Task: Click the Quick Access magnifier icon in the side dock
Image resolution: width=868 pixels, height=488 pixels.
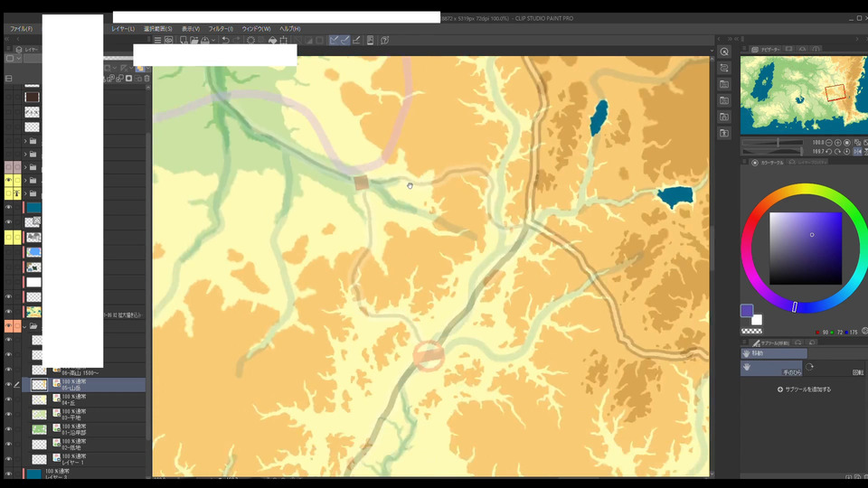Action: [724, 52]
